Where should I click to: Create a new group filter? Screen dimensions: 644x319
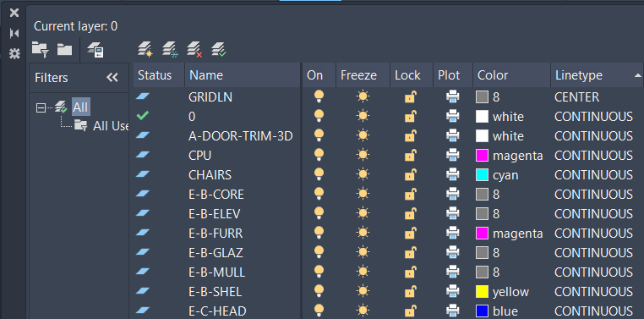tap(64, 50)
